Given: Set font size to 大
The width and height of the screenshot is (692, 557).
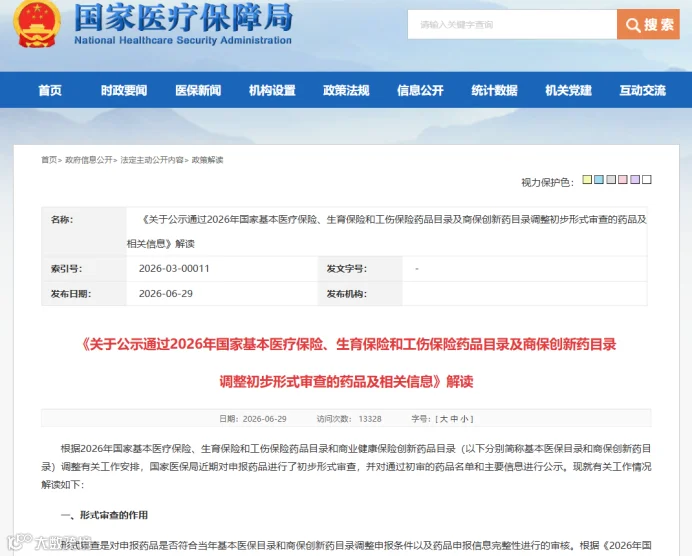Looking at the screenshot, I should click(444, 419).
